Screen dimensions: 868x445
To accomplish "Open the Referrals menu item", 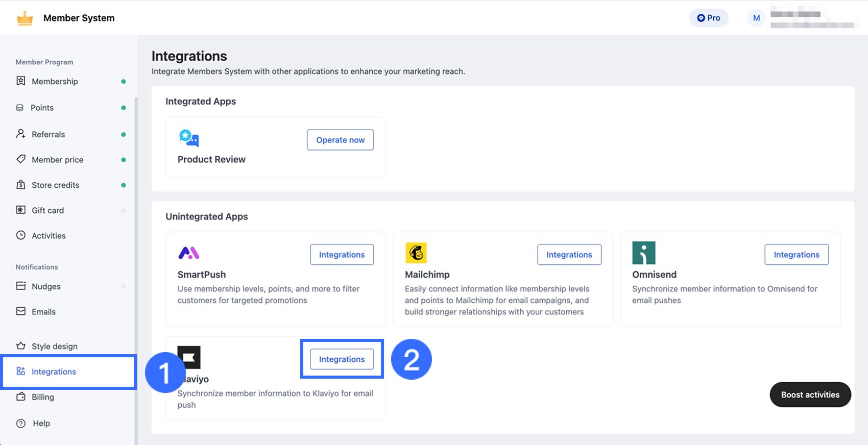I will click(x=48, y=134).
